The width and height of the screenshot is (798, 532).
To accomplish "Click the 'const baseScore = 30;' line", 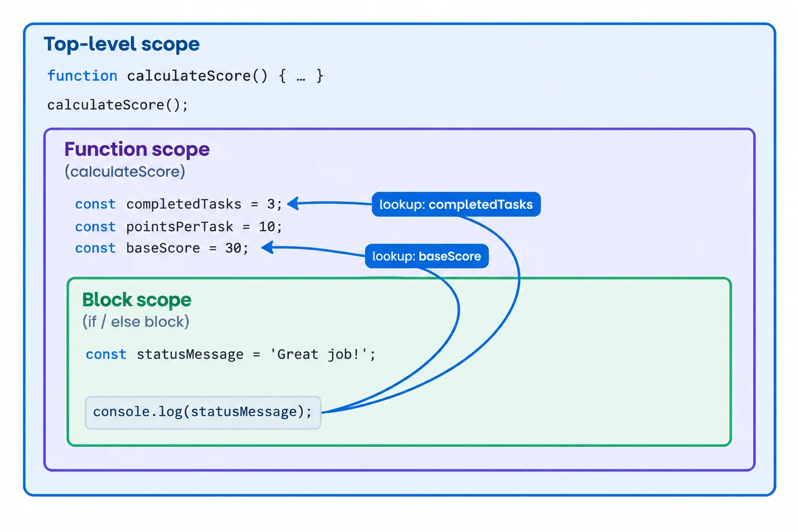I will click(162, 248).
